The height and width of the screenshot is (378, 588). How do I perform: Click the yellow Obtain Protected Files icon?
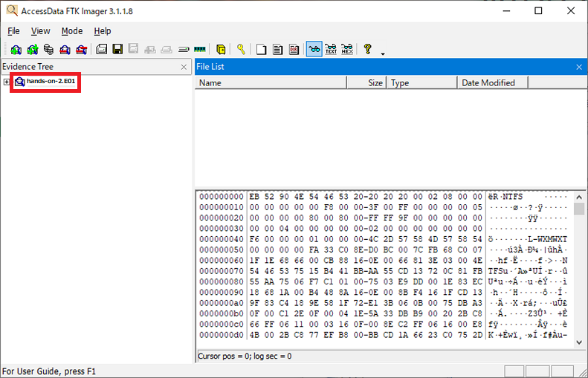[221, 49]
